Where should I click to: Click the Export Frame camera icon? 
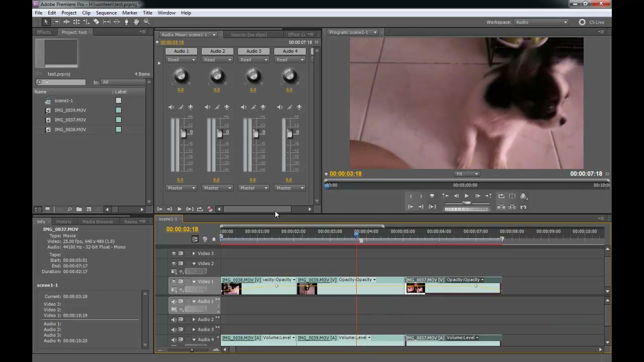click(523, 207)
